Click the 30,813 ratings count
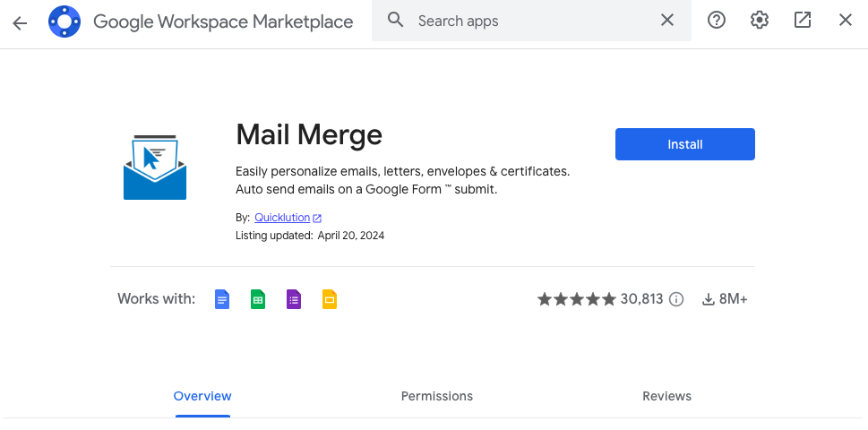 coord(641,299)
